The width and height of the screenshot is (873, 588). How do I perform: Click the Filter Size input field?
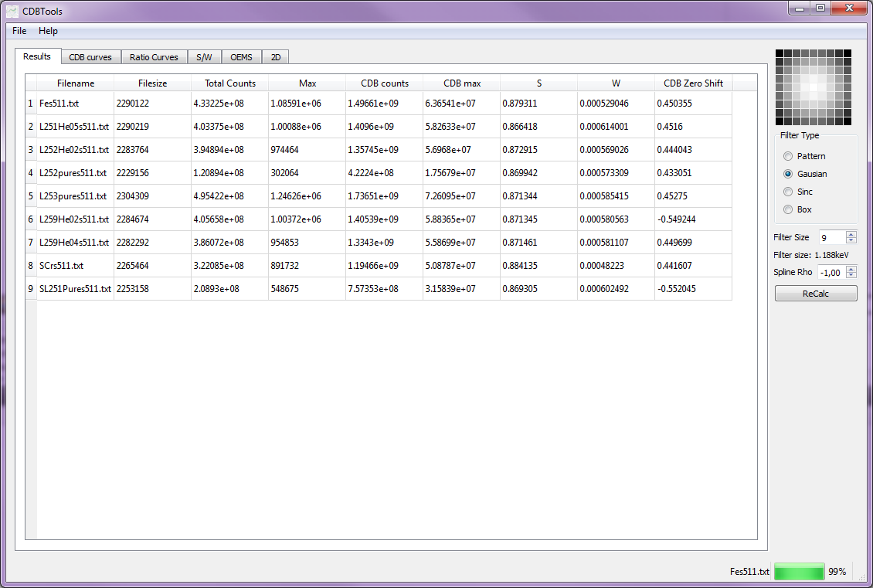tap(832, 237)
